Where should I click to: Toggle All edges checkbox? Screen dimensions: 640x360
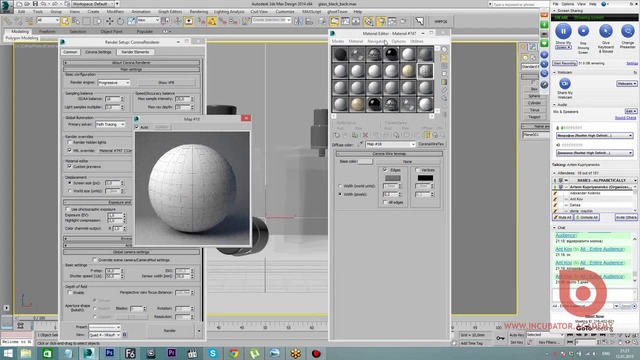(x=385, y=202)
